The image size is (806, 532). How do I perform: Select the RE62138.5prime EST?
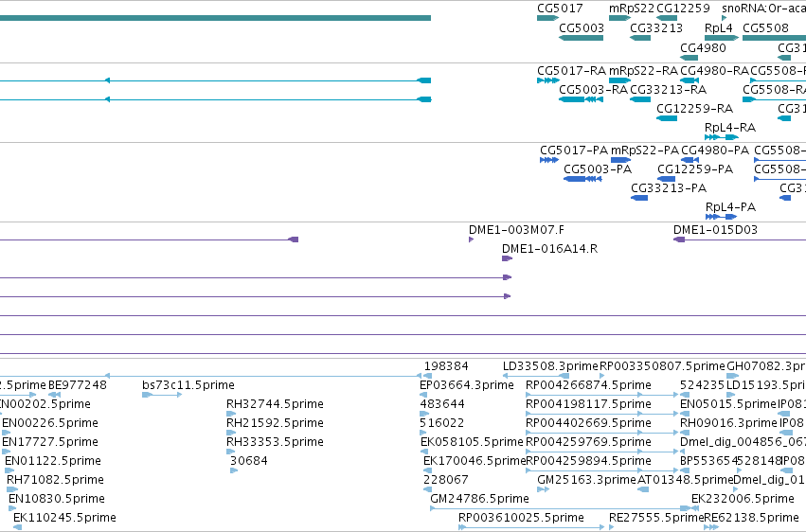(x=711, y=527)
